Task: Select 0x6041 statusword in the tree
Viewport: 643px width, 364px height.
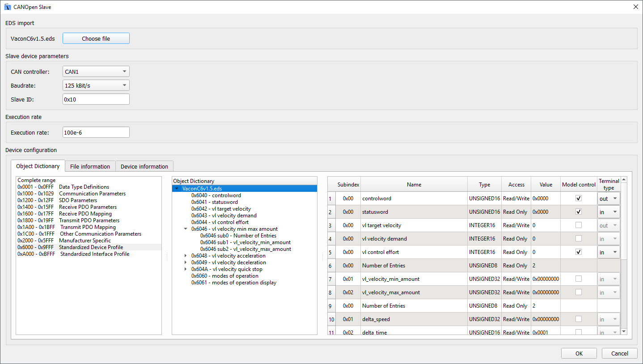Action: pos(216,202)
